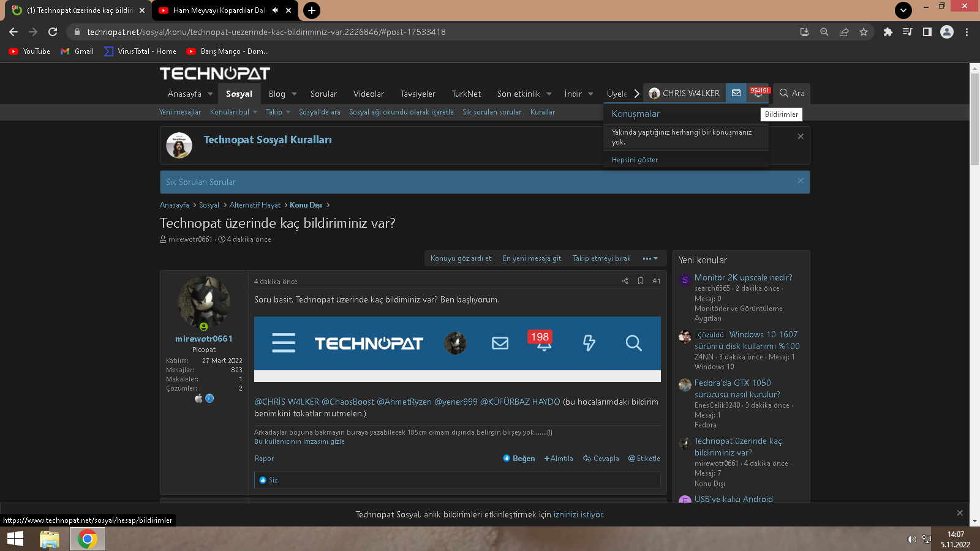Click the Konuyu göz ardı et button
980x551 pixels.
click(x=461, y=258)
